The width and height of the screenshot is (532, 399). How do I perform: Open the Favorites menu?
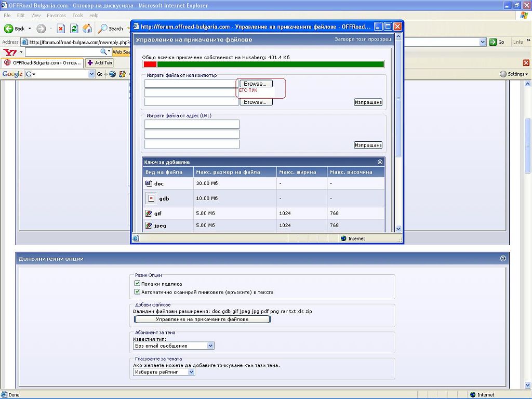[x=56, y=16]
